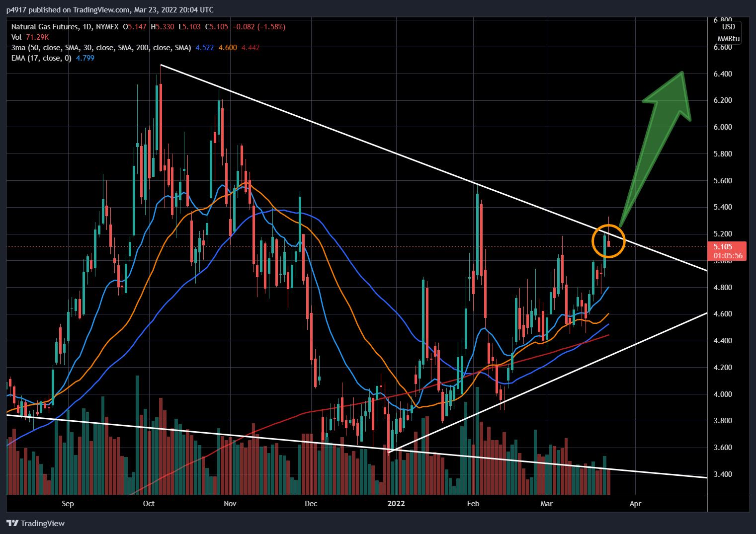This screenshot has width=756, height=534.
Task: Click the change value -0.082 (-1.58%)
Action: [x=259, y=27]
